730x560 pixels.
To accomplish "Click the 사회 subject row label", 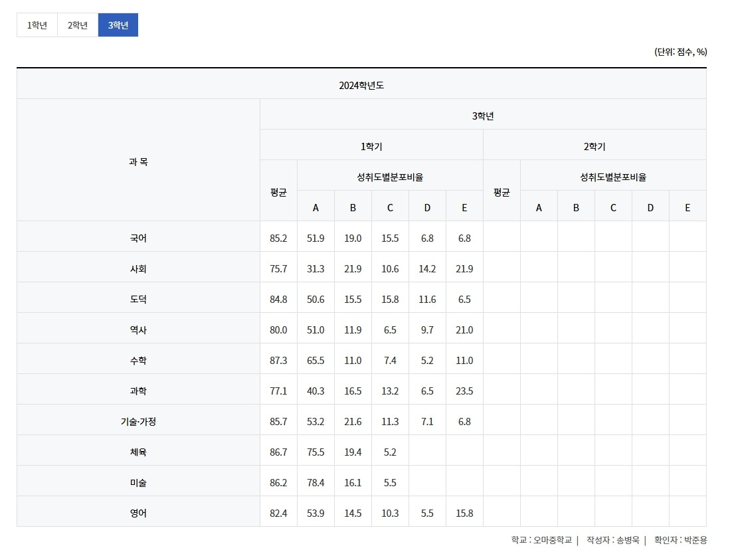I will (x=138, y=268).
